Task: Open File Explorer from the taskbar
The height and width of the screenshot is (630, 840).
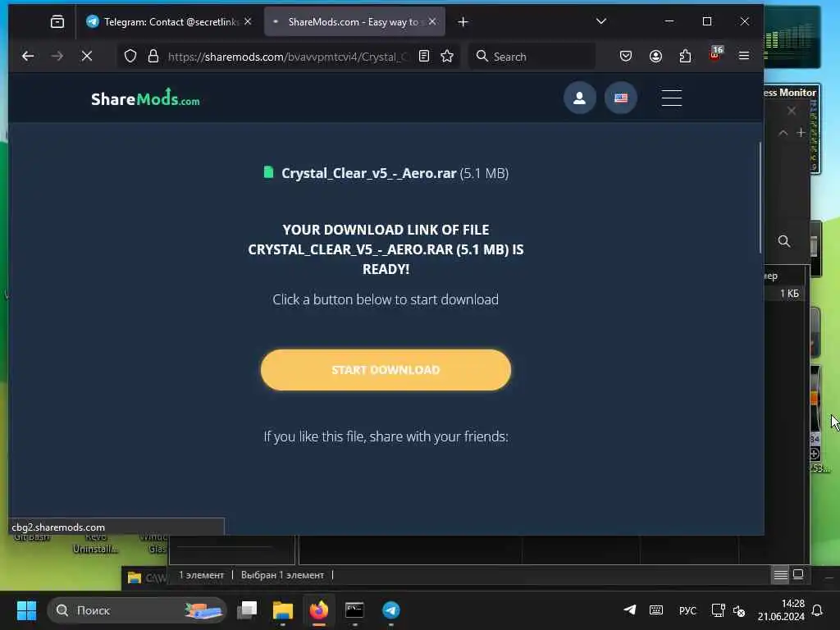Action: [283, 610]
